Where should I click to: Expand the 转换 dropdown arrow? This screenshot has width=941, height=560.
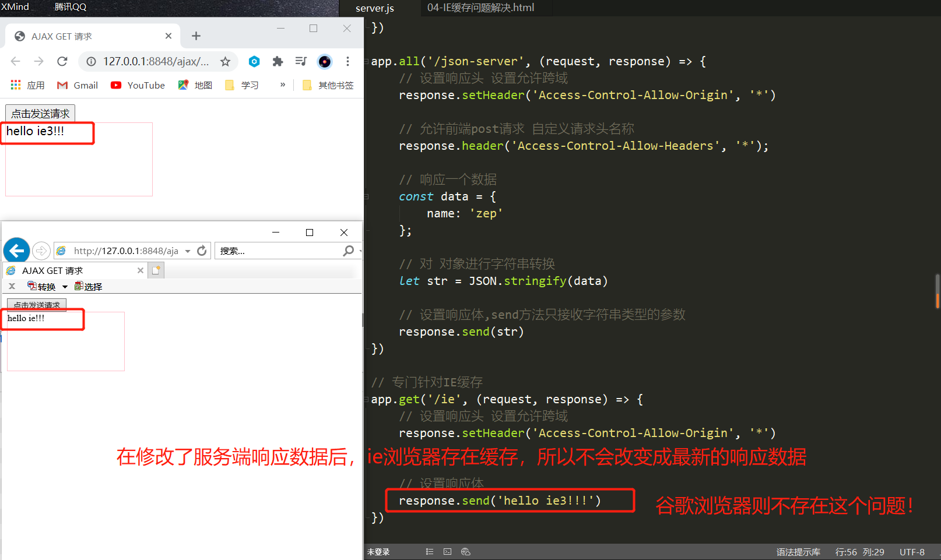point(65,287)
